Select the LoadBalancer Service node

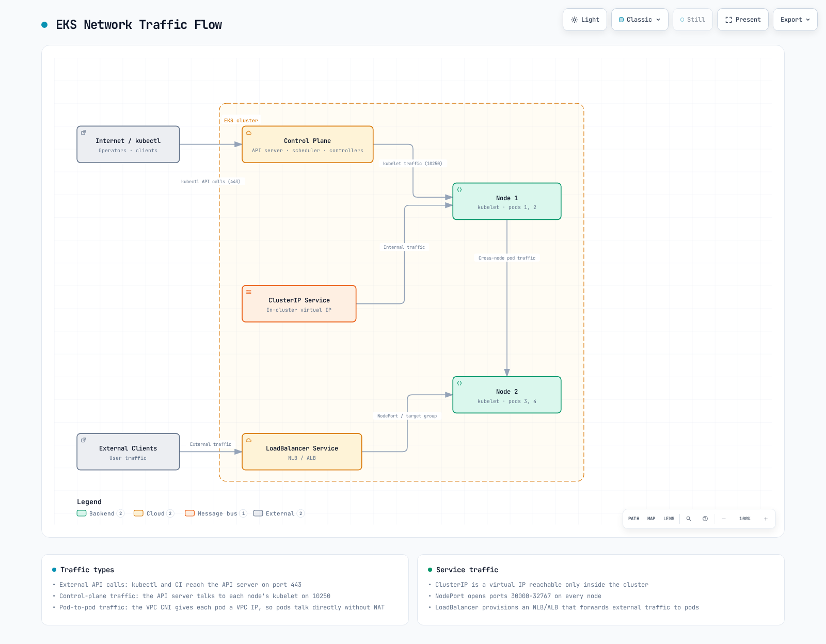click(302, 452)
